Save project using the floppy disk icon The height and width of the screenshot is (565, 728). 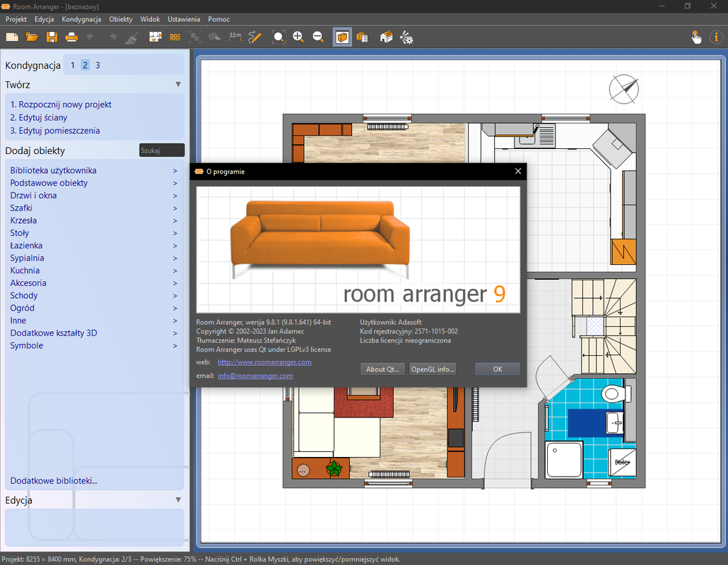click(x=52, y=37)
